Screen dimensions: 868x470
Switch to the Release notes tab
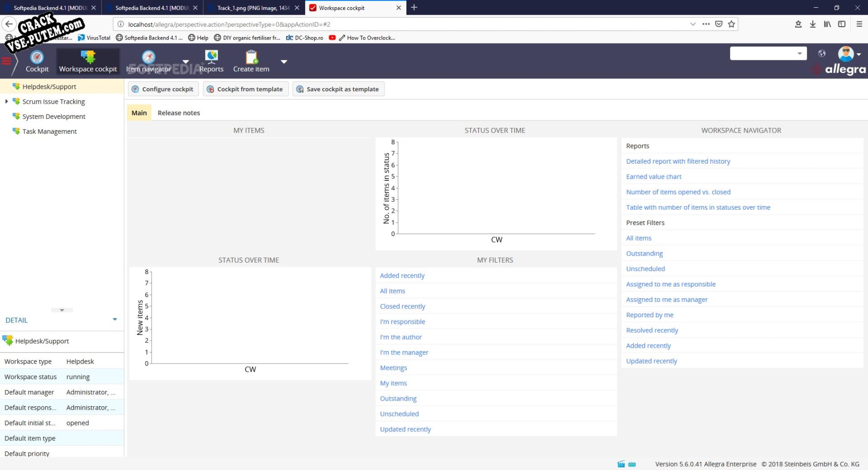179,113
